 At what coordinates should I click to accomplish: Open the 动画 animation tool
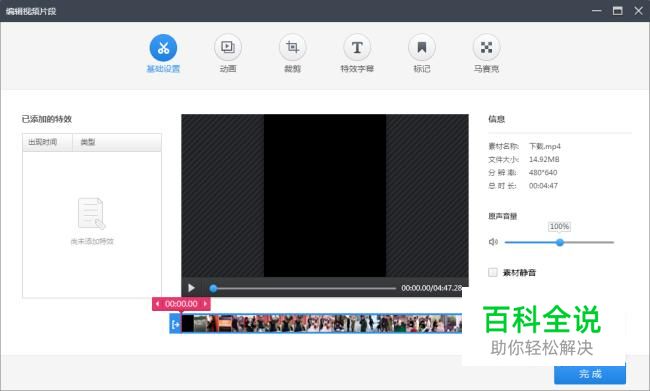pyautogui.click(x=228, y=48)
